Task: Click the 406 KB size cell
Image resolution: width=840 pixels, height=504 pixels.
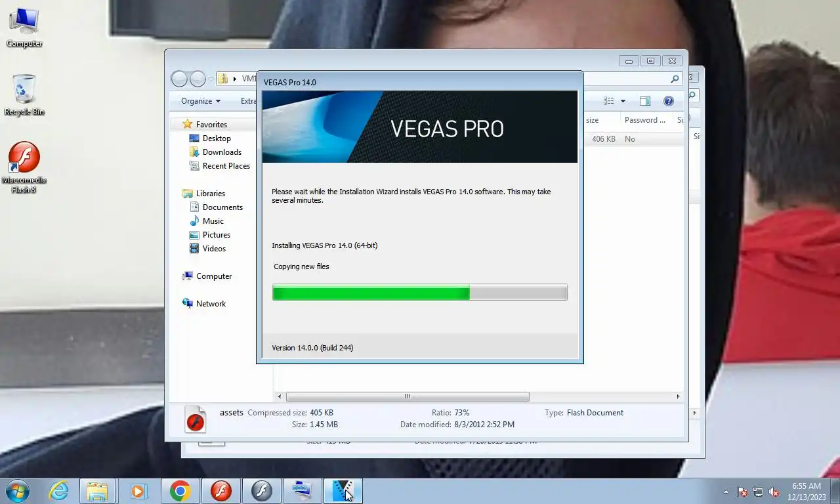Action: pos(604,139)
